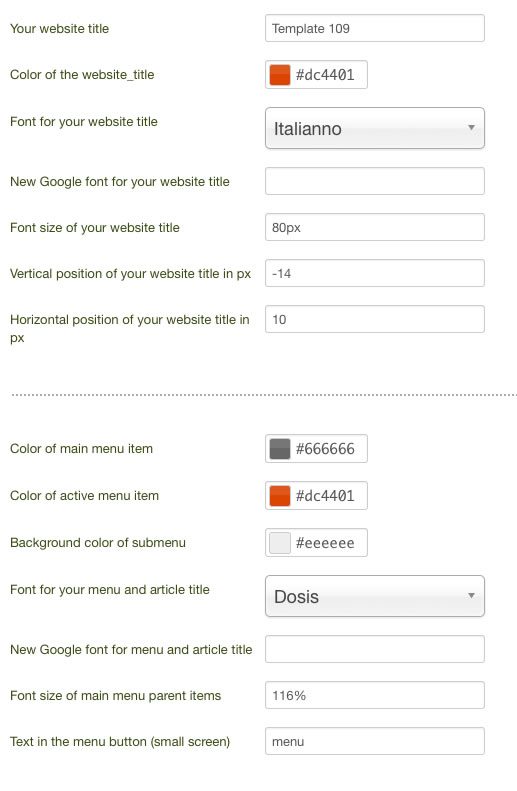Screen dimensions: 517x791
Task: Click the #eeeeee submenu background field
Action: [316, 543]
